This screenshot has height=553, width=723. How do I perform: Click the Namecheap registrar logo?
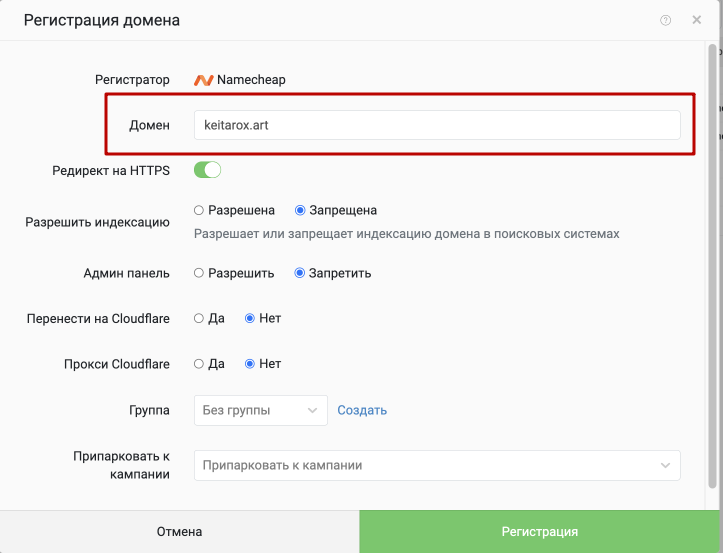pos(203,80)
